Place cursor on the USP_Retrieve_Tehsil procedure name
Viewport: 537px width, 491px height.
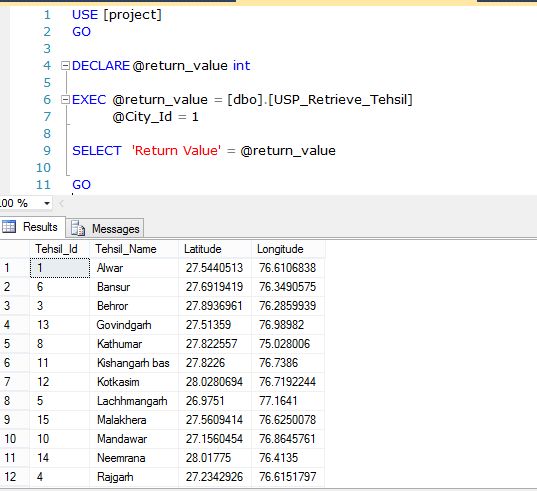click(340, 100)
